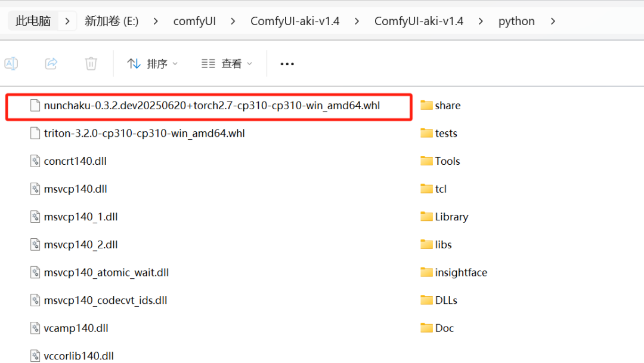Click the insightface folder name
Viewport: 644px width, 363px height.
(x=461, y=273)
